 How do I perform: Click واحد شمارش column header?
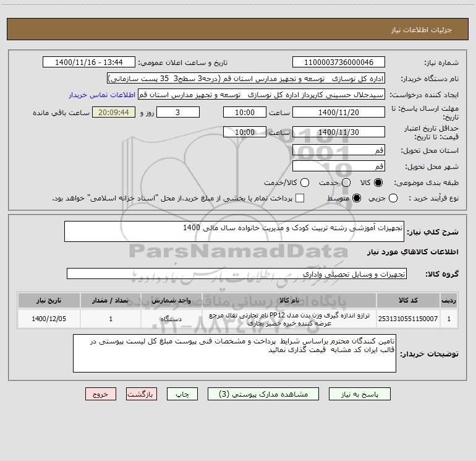[x=171, y=300]
